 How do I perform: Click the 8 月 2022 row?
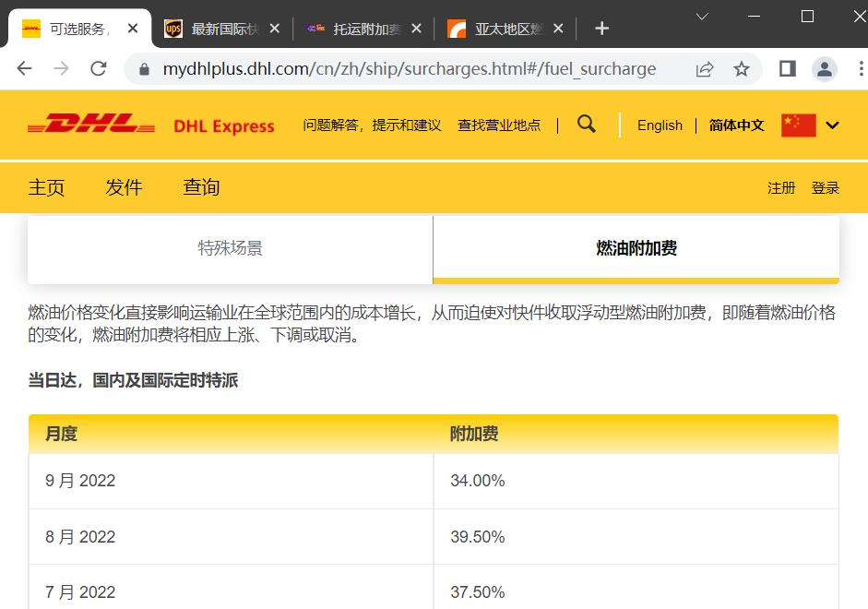coord(434,536)
